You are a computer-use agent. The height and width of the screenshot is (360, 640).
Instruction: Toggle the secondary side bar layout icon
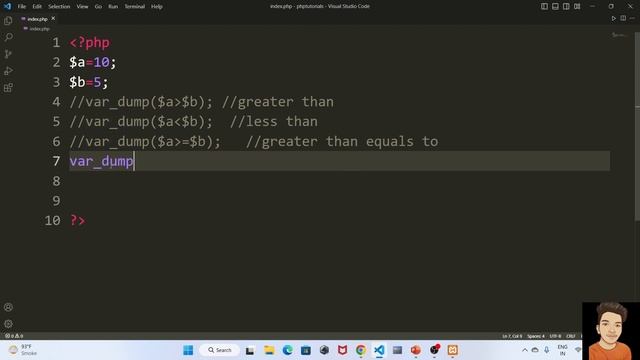pos(566,6)
